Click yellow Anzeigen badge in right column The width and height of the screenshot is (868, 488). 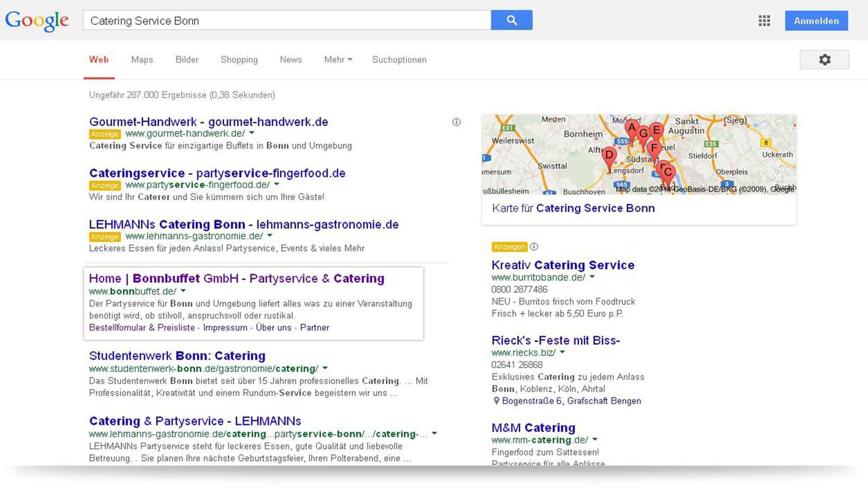pyautogui.click(x=509, y=247)
